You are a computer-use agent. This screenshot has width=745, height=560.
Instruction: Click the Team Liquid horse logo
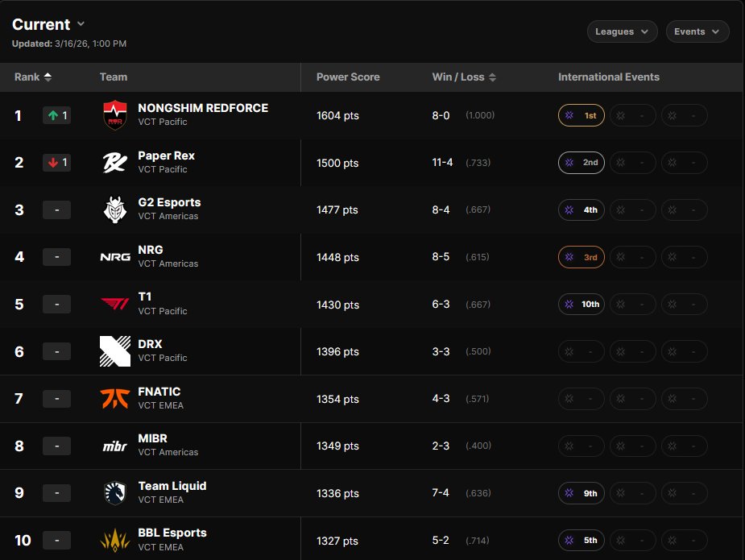[x=115, y=493]
